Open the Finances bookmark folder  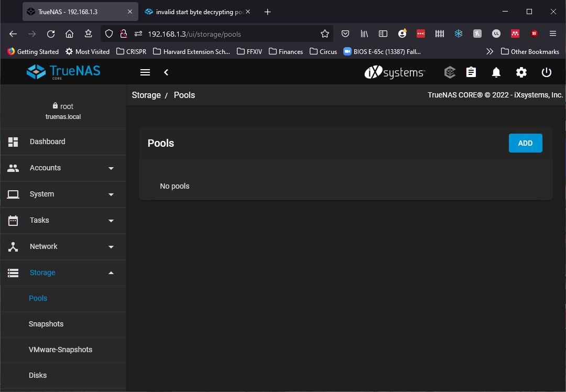[x=286, y=51]
